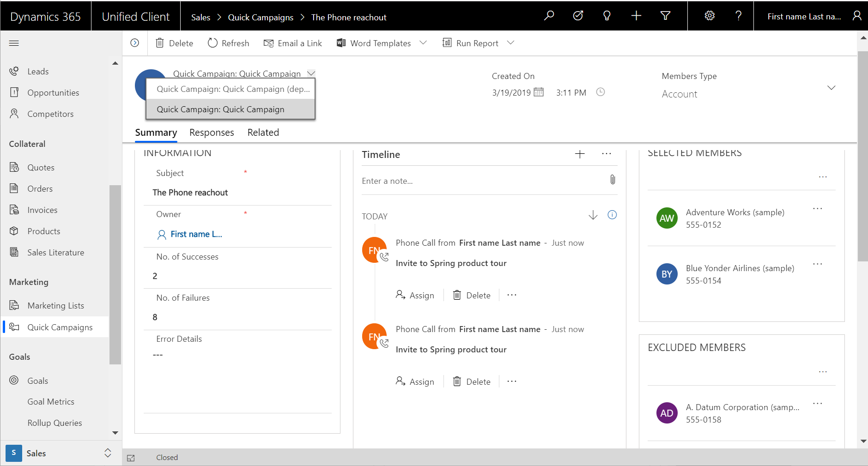The height and width of the screenshot is (466, 868).
Task: Open the settings gear icon
Action: click(x=710, y=16)
